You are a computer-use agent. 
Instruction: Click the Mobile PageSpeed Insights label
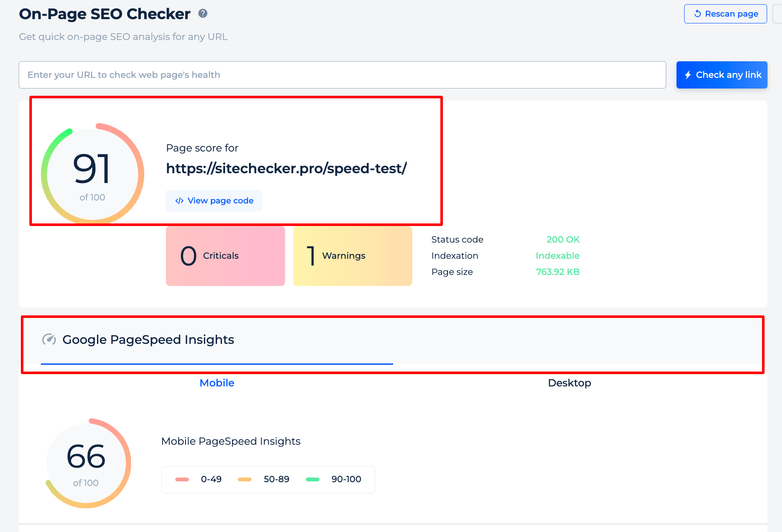coord(231,441)
